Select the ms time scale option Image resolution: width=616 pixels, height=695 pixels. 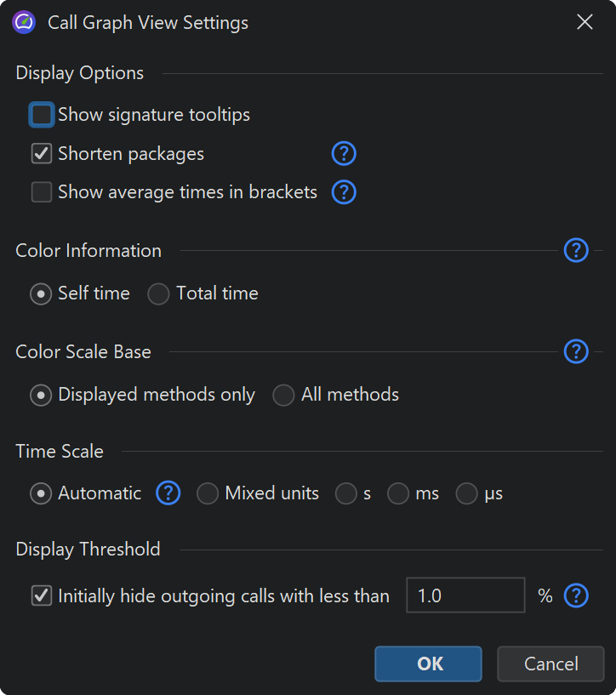pos(398,494)
